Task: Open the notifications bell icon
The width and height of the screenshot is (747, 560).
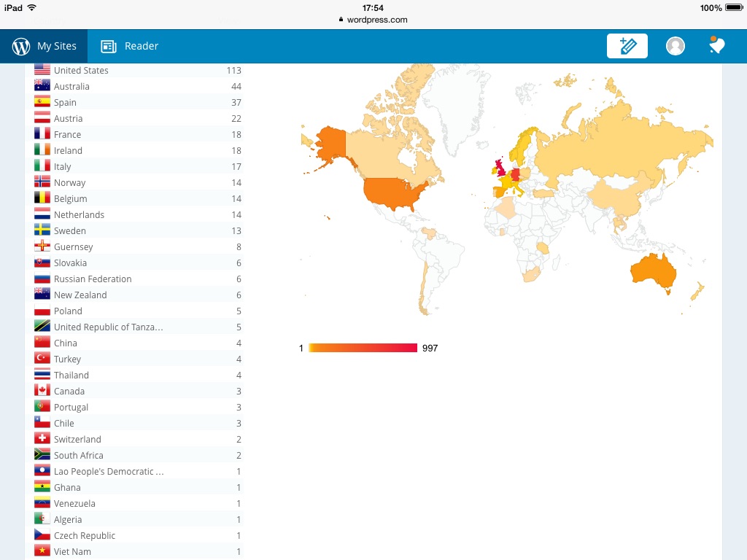Action: click(716, 46)
